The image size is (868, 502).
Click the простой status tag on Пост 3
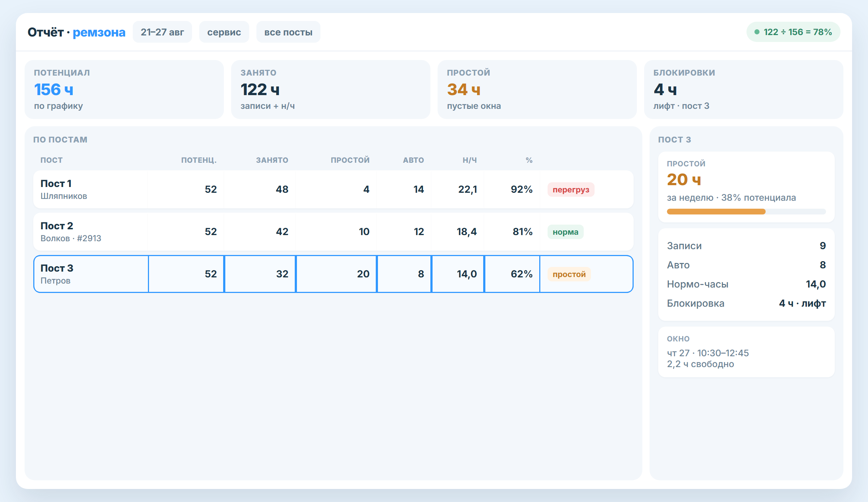(x=569, y=274)
